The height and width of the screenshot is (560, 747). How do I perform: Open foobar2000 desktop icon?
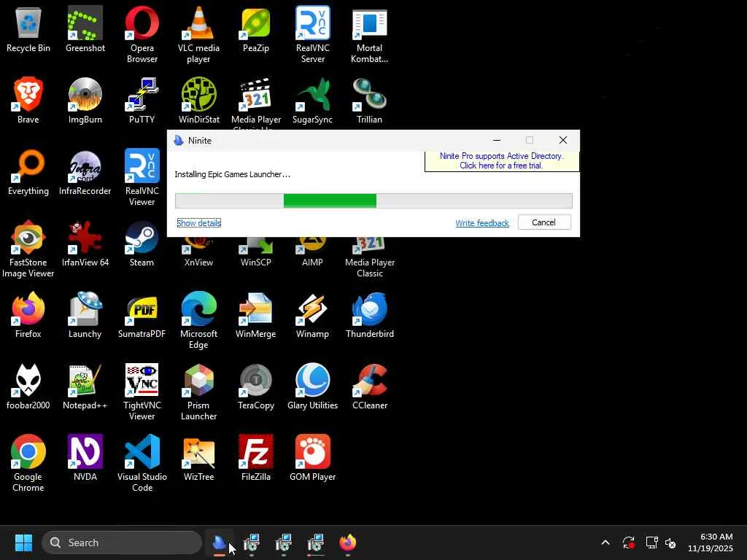tap(28, 386)
